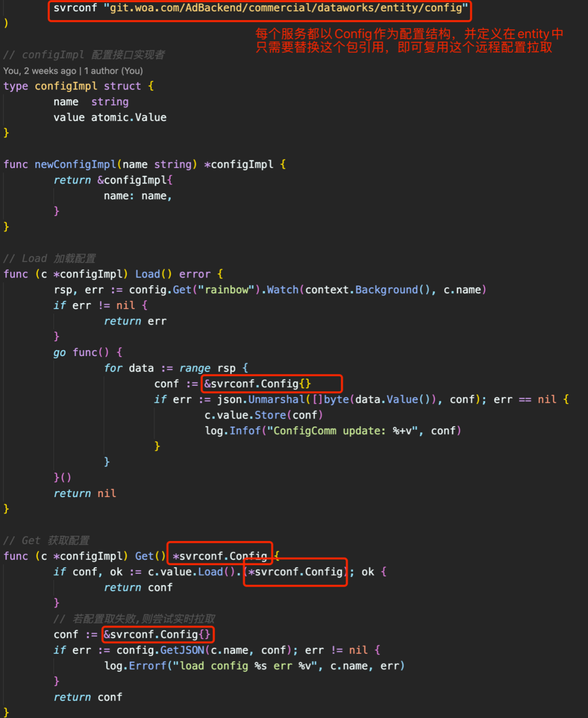Click the config.GetJSON call
This screenshot has height=718, width=588.
[160, 651]
